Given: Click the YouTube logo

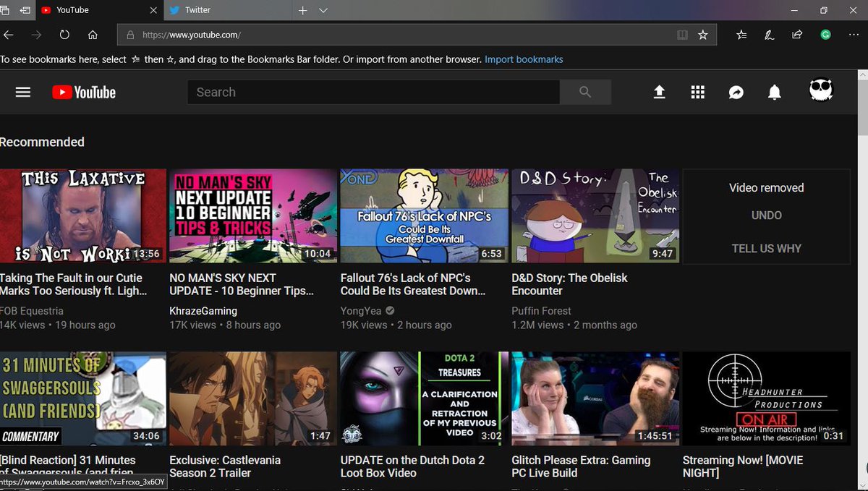Looking at the screenshot, I should coord(84,92).
